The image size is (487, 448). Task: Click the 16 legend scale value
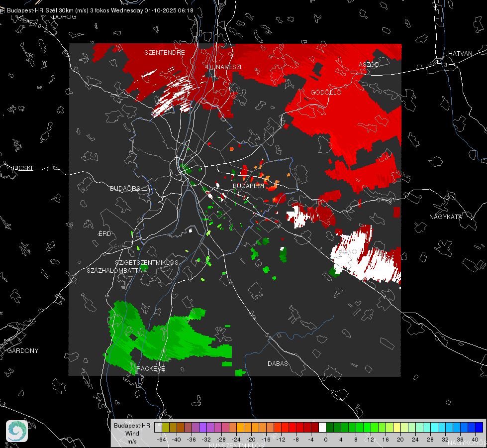pos(386,440)
